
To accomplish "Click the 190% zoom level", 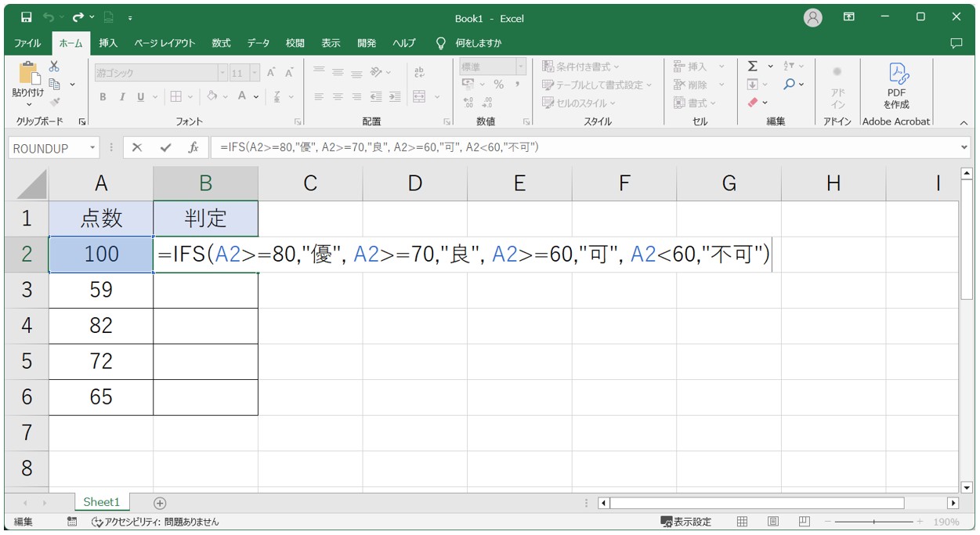I will (x=946, y=522).
